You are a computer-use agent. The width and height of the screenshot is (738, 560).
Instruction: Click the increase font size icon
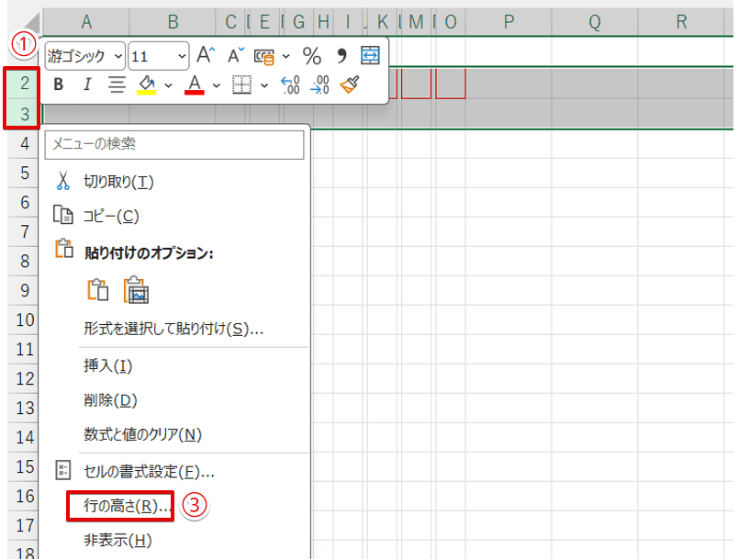point(207,56)
